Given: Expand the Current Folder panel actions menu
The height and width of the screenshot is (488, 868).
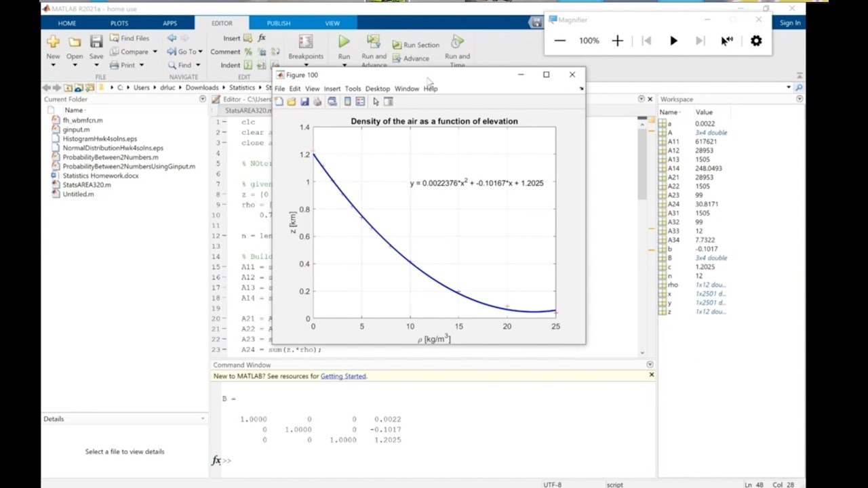Looking at the screenshot, I should [202, 99].
